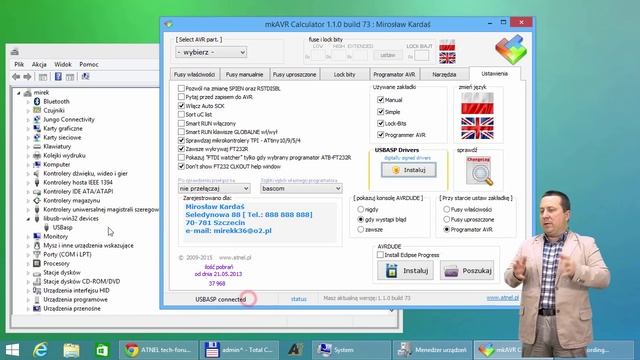Click Help icon in Device Manager toolbar
The width and height of the screenshot is (640, 360).
point(58,76)
